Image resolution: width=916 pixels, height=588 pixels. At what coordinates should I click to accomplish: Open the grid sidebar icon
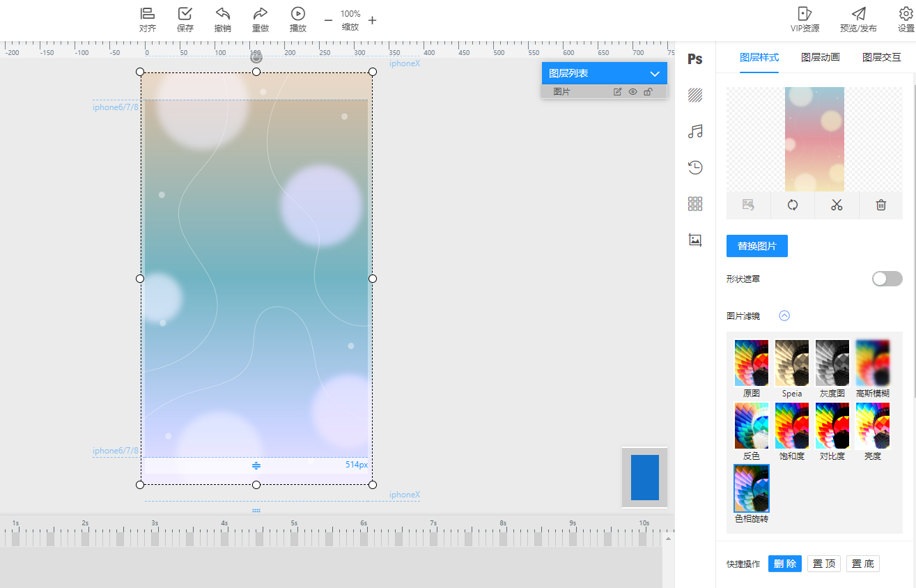(695, 203)
